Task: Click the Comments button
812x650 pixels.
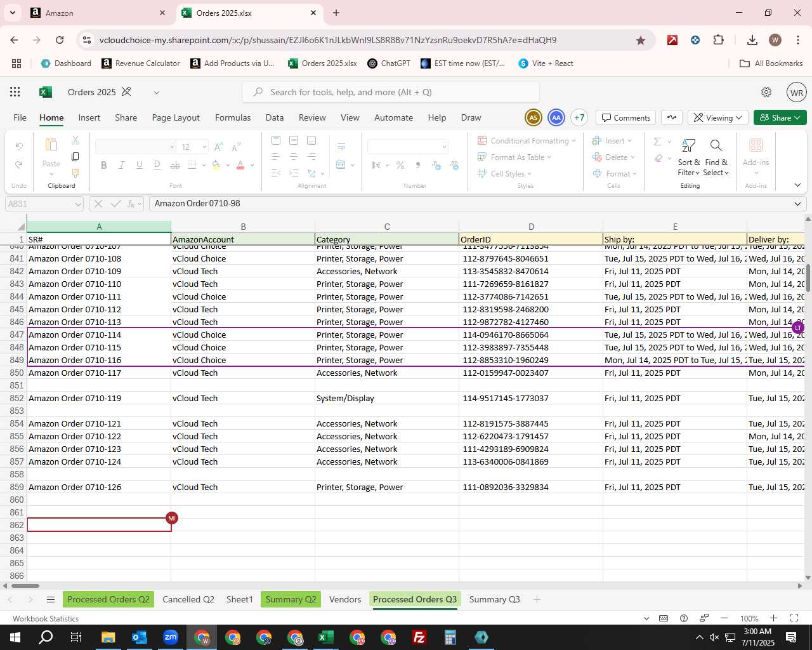Action: coord(626,117)
